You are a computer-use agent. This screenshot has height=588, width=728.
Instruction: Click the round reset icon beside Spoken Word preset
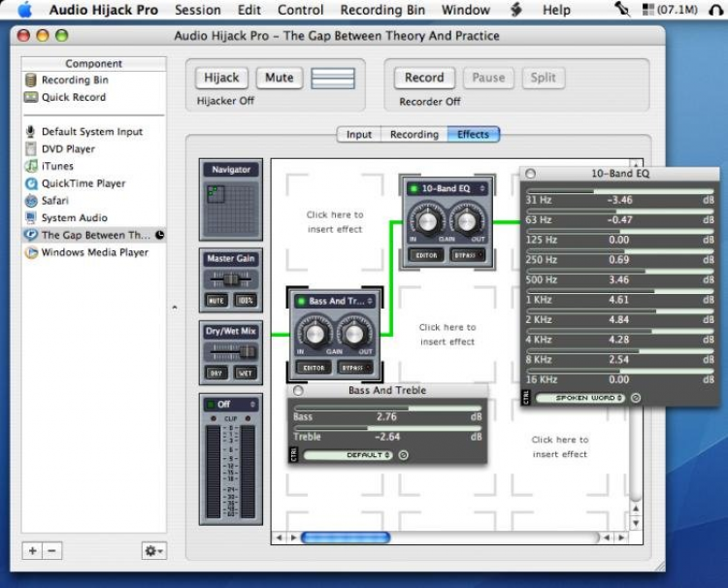pyautogui.click(x=636, y=398)
